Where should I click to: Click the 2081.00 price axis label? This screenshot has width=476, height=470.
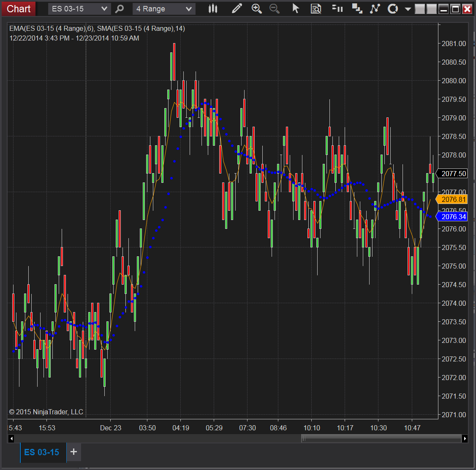point(454,43)
